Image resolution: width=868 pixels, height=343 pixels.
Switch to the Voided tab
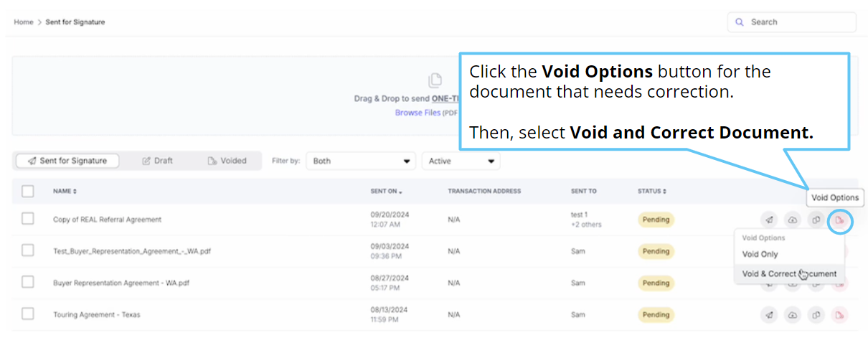pos(227,161)
